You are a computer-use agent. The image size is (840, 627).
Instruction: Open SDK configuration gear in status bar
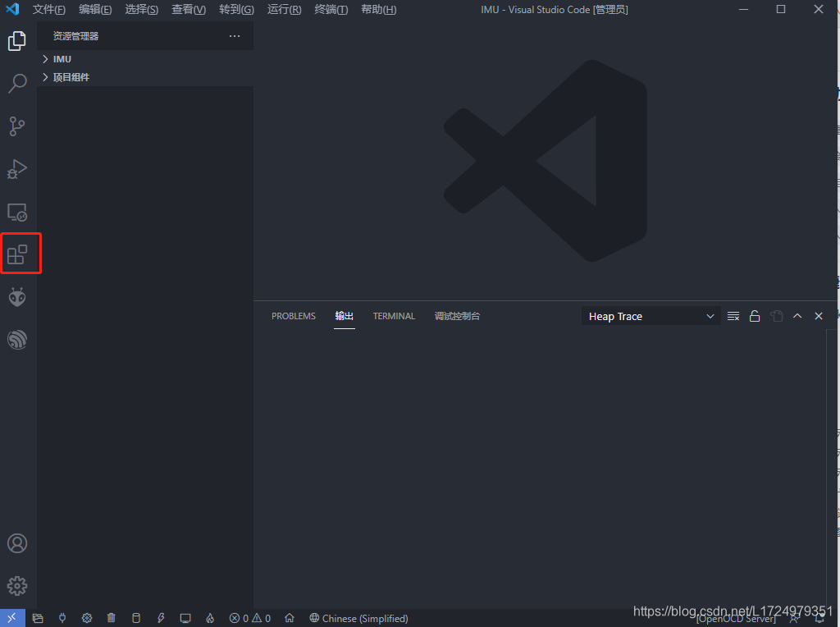(x=87, y=618)
